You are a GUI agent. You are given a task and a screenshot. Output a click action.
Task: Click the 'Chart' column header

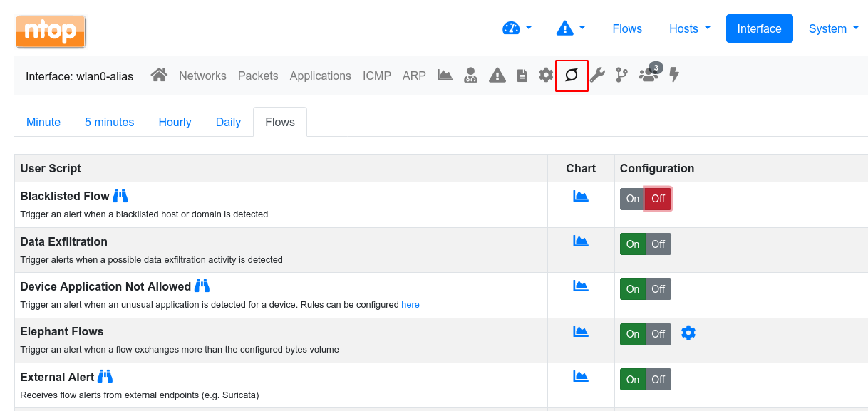(581, 168)
